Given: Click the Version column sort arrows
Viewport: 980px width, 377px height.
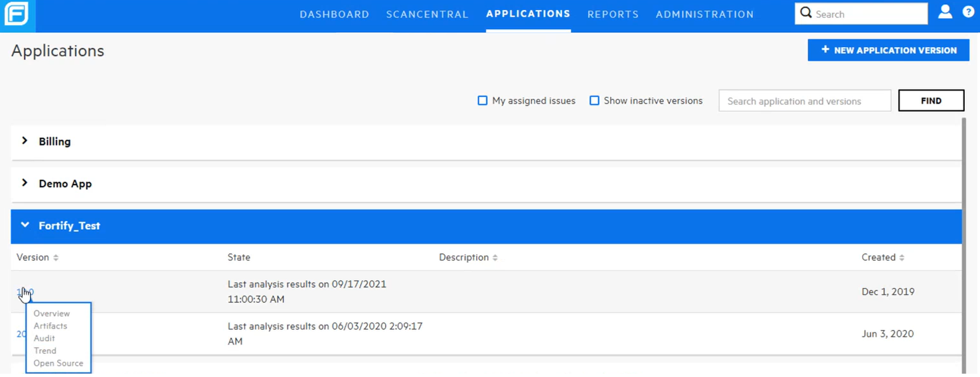Looking at the screenshot, I should point(56,258).
